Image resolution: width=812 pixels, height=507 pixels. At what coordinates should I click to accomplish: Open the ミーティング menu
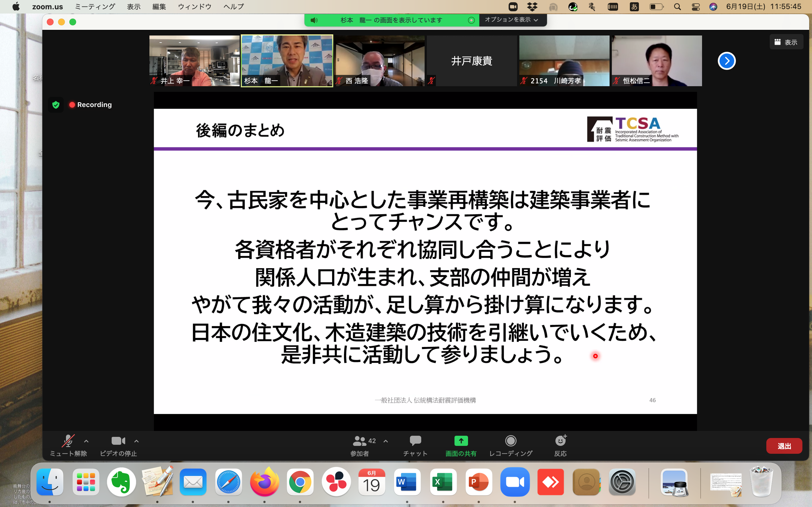coord(95,7)
